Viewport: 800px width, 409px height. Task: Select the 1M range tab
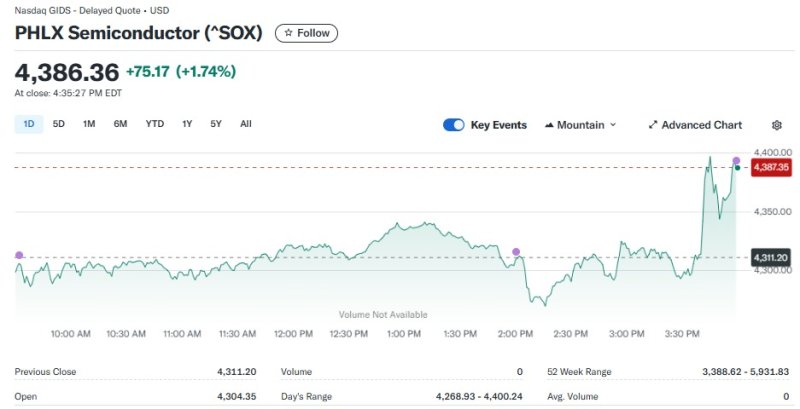(89, 124)
